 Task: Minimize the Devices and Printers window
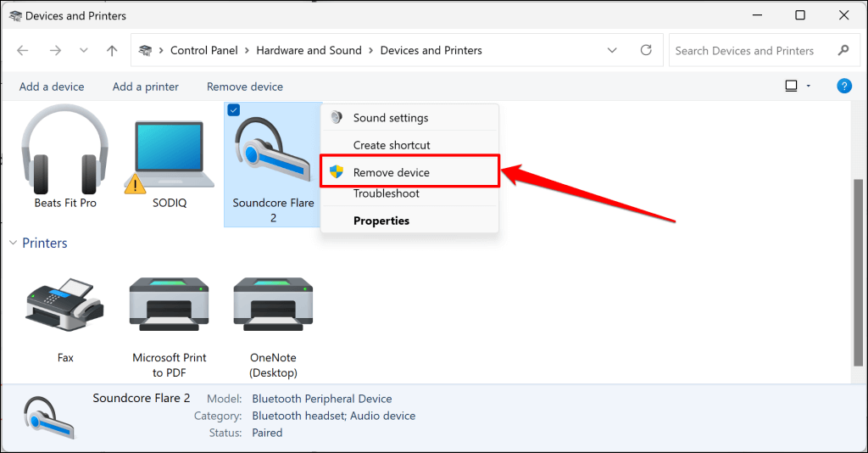pyautogui.click(x=757, y=15)
